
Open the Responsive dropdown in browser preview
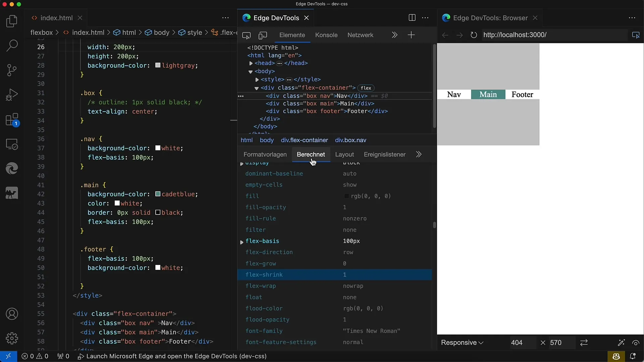[462, 343]
